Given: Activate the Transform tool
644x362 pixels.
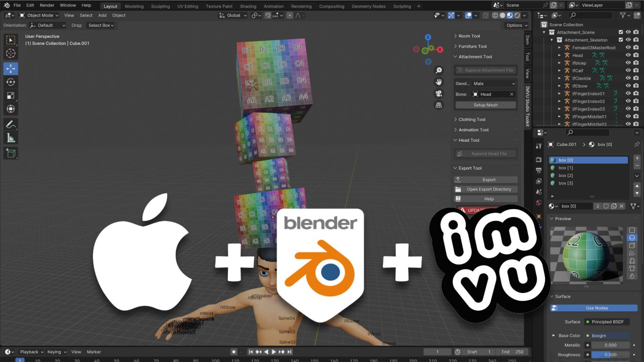Looking at the screenshot, I should [x=10, y=109].
